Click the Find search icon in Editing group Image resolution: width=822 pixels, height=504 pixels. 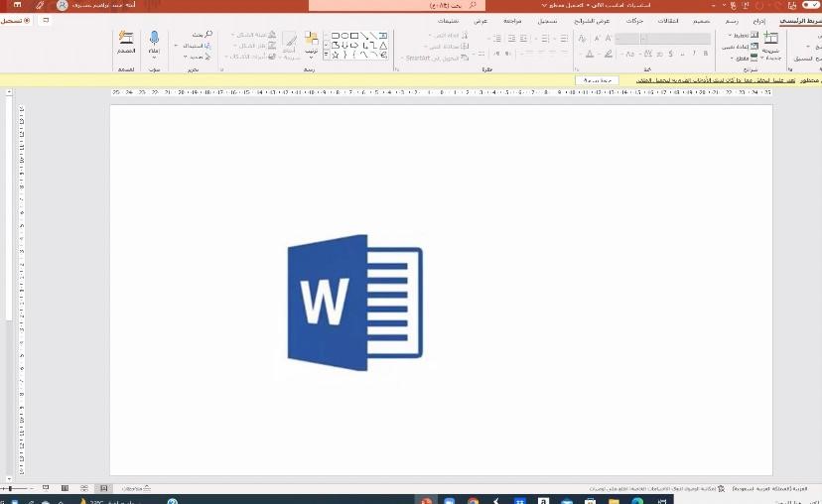[x=207, y=35]
